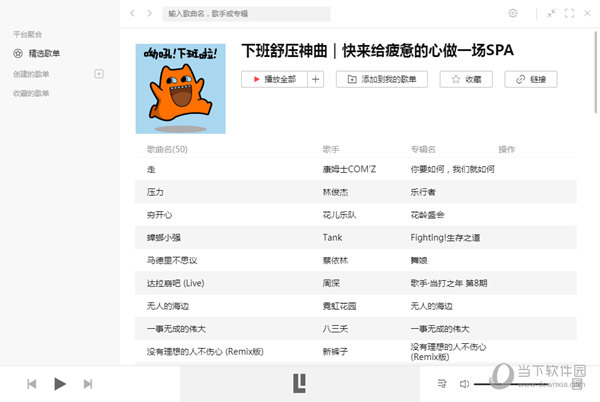Open album 你要如何，我们就如何
The image size is (600, 402).
(x=453, y=169)
